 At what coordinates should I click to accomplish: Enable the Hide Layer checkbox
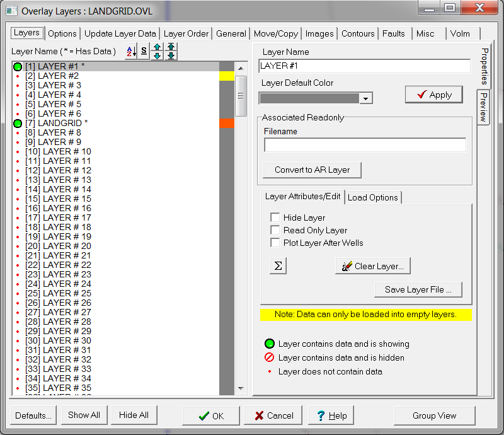coord(275,217)
